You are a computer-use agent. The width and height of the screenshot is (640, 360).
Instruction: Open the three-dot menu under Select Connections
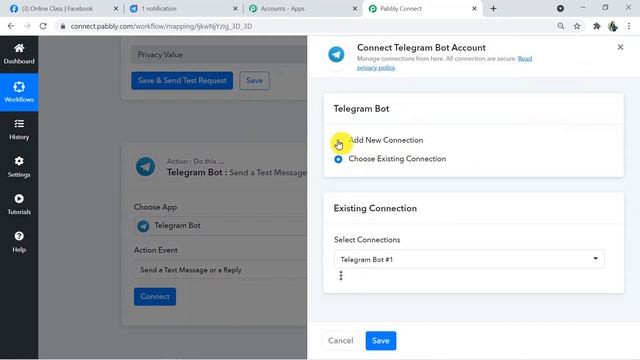[341, 276]
